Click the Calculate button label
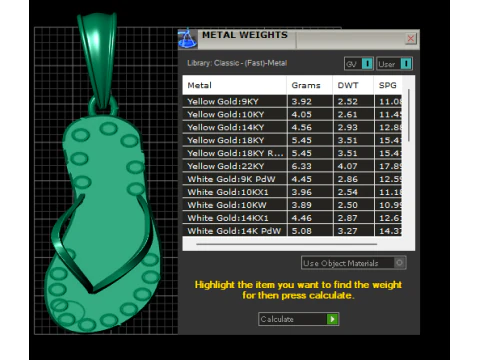This screenshot has height=360, width=480. (277, 319)
